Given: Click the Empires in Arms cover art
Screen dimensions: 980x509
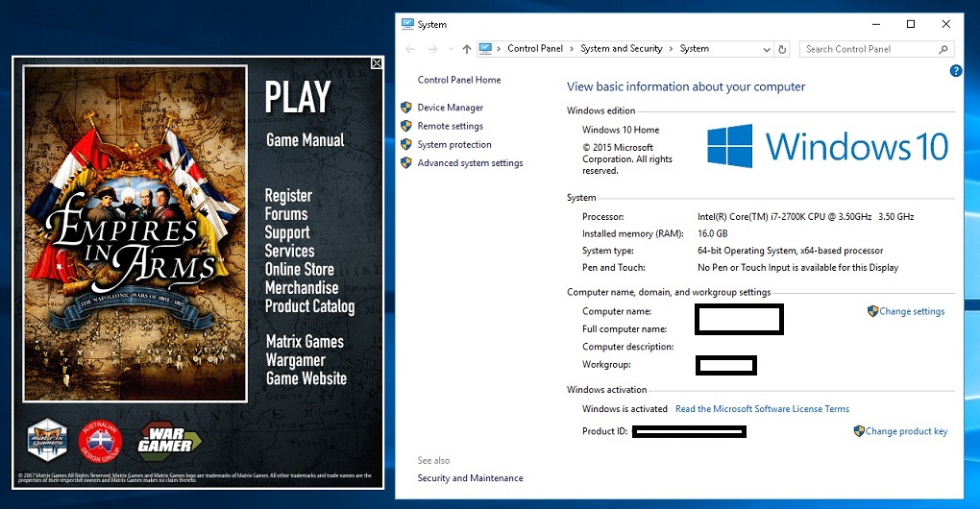Looking at the screenshot, I should [x=135, y=233].
